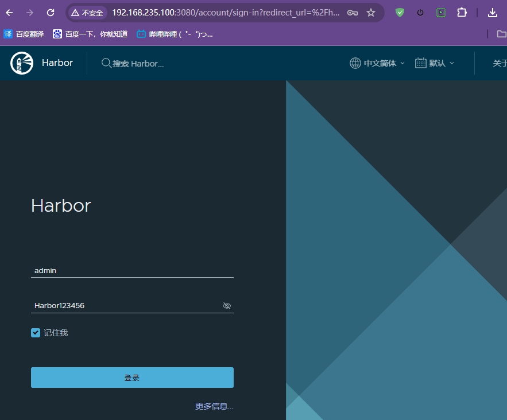Click the 搜索 Harbor search input field
This screenshot has width=507, height=420.
coord(138,64)
